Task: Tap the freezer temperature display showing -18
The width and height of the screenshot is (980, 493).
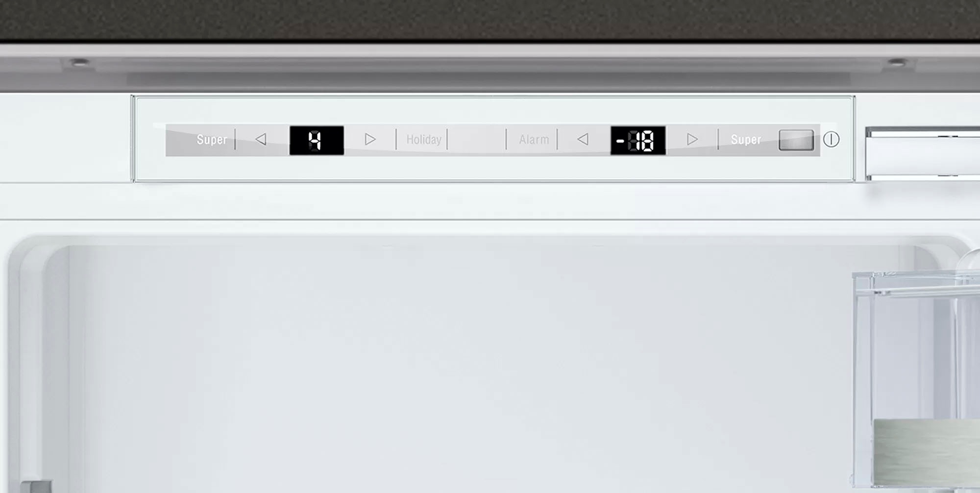Action: (638, 141)
